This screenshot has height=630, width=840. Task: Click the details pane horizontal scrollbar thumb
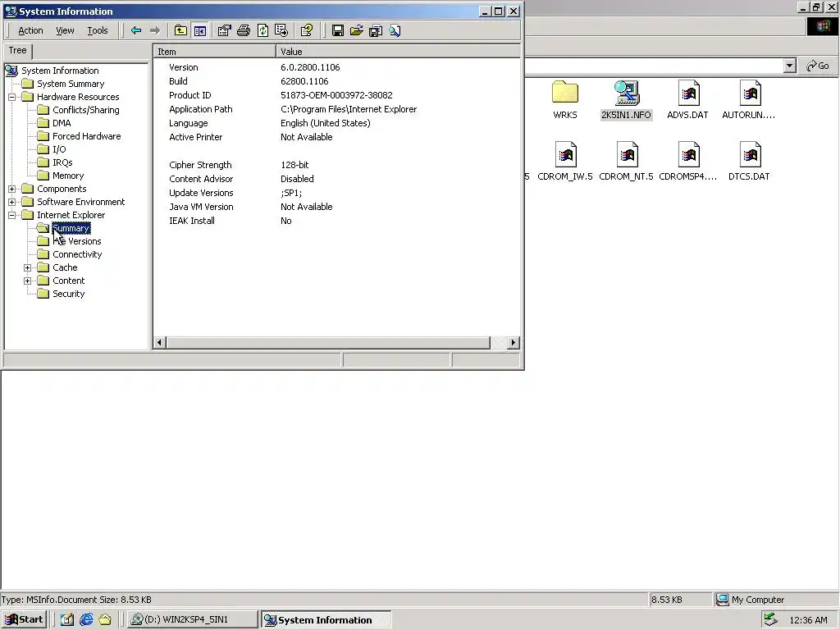pyautogui.click(x=328, y=342)
